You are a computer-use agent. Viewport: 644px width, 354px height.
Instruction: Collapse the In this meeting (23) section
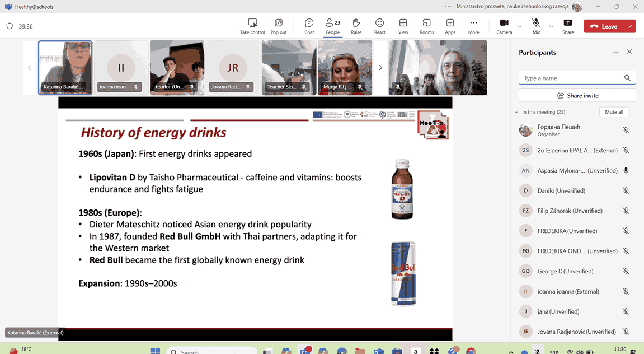[x=516, y=112]
